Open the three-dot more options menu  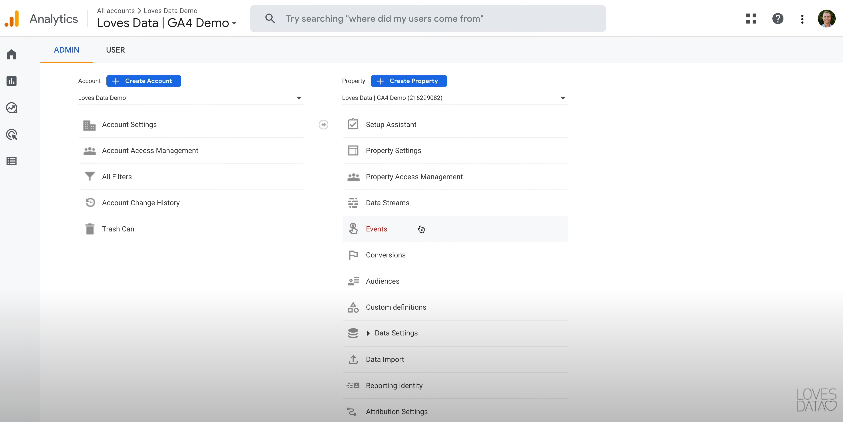click(802, 19)
